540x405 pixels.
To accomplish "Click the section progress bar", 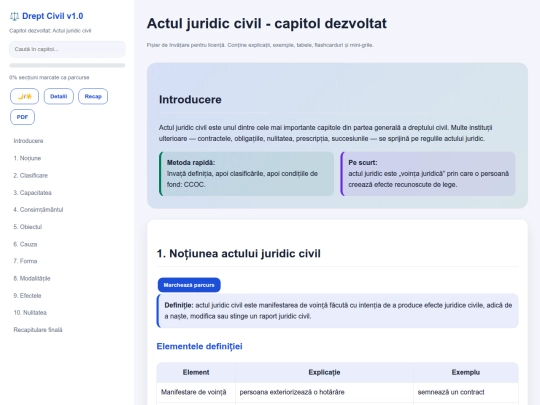I will (67, 65).
